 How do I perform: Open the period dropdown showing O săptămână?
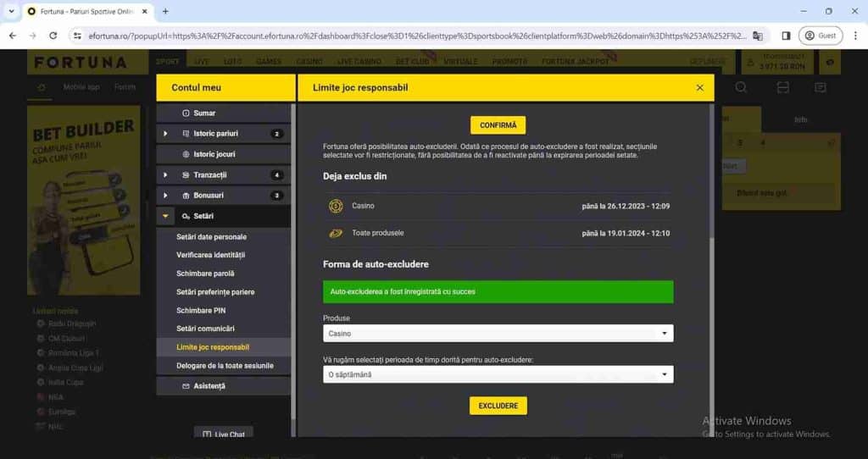coord(498,374)
